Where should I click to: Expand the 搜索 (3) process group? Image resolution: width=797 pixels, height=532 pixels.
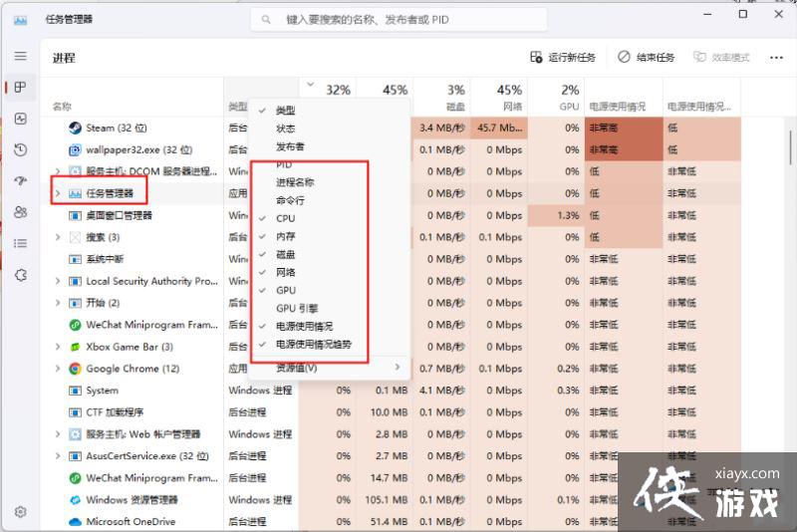click(x=58, y=237)
